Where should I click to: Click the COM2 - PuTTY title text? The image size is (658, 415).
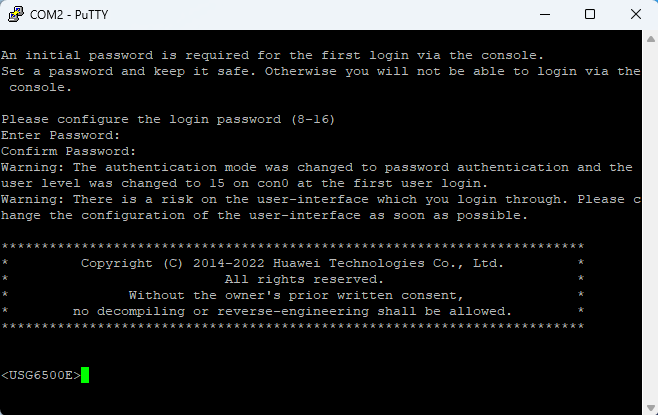[x=69, y=15]
